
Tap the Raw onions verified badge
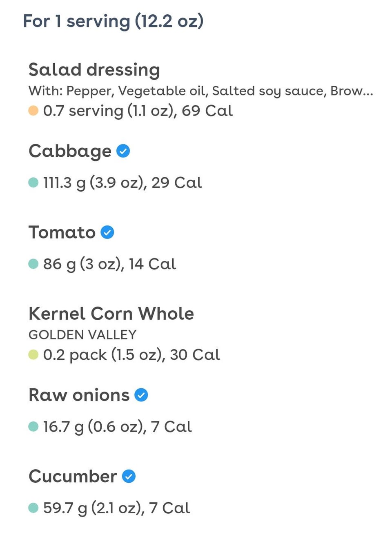(x=141, y=395)
